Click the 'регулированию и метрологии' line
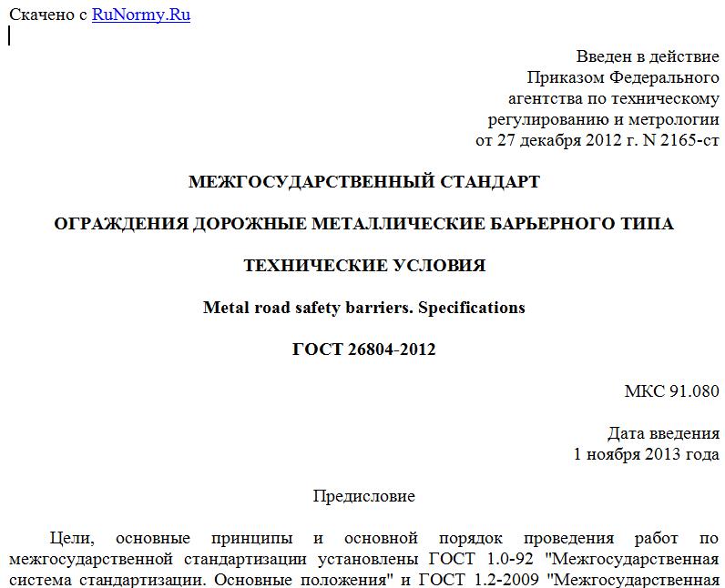This screenshot has height=588, width=725. [x=603, y=119]
